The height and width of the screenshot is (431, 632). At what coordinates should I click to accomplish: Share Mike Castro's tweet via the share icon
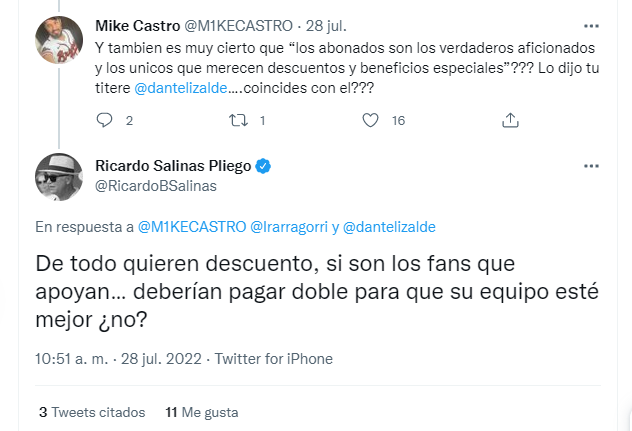pyautogui.click(x=509, y=121)
